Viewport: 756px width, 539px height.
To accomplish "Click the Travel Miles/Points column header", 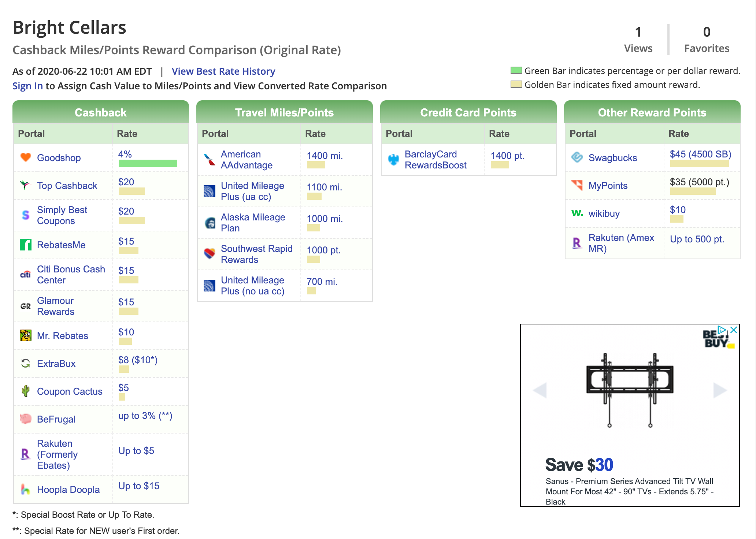I will 285,112.
